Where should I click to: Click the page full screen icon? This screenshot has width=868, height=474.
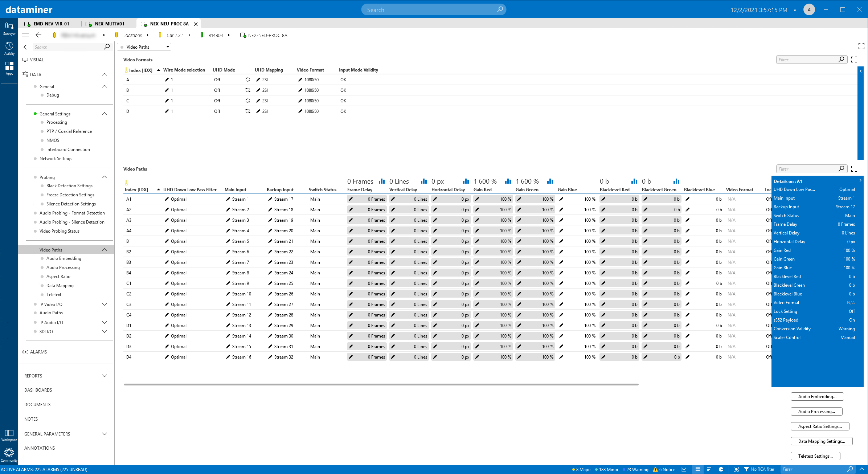[x=861, y=46]
